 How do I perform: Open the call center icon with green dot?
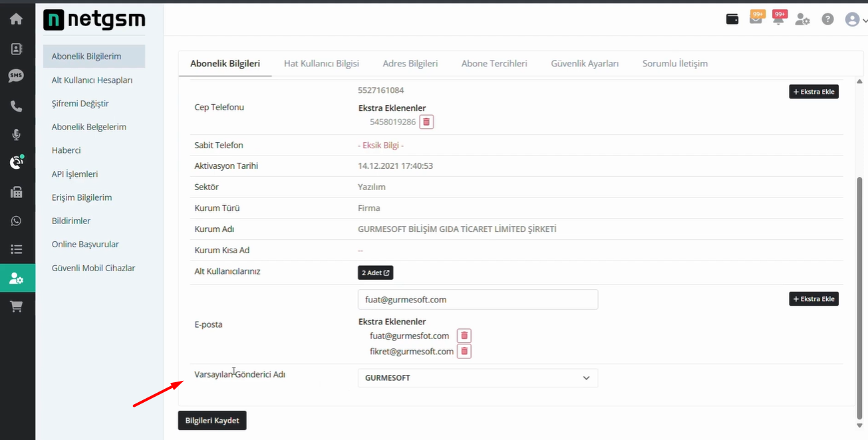pos(17,162)
